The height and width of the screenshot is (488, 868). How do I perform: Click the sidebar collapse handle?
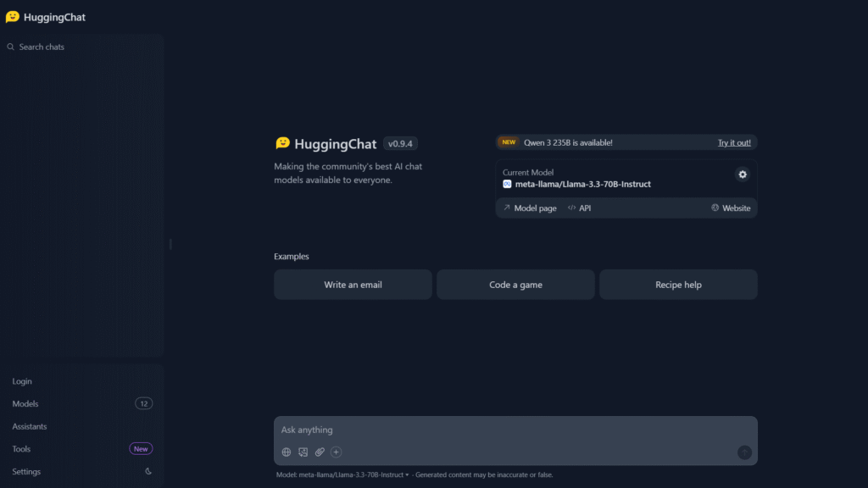[x=170, y=244]
